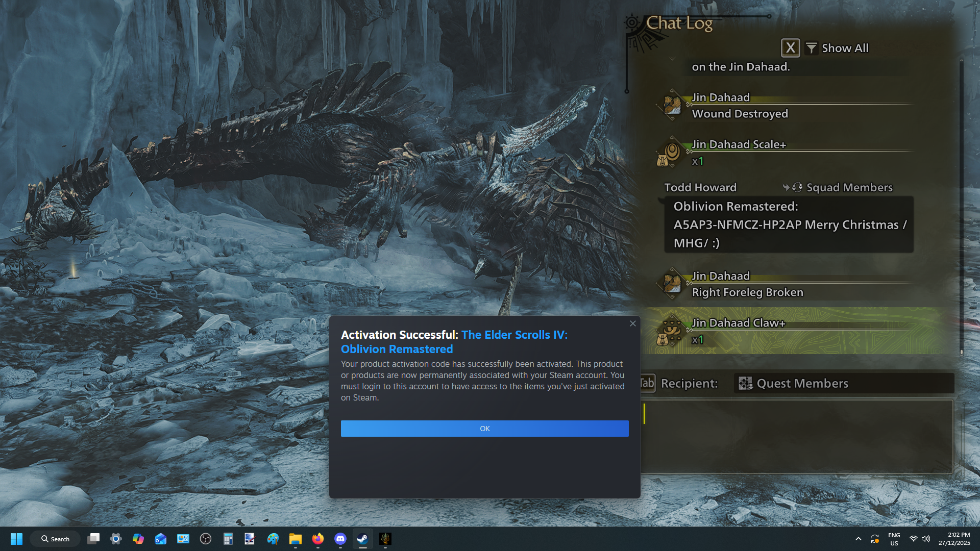The height and width of the screenshot is (551, 980).
Task: Select Todd Howard's Oblivion Remastered chat message
Action: (x=789, y=224)
